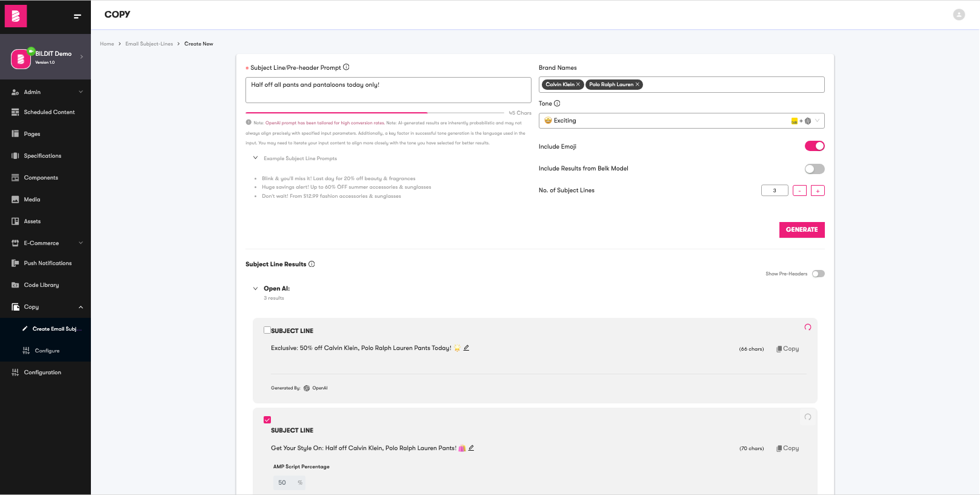The image size is (980, 495).
Task: Open Configuration in the sidebar
Action: coord(45,372)
